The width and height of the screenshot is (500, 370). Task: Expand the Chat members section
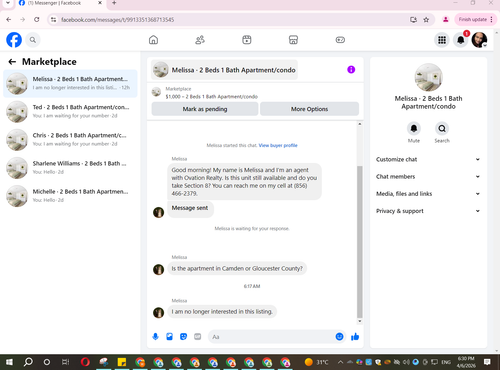pos(428,177)
